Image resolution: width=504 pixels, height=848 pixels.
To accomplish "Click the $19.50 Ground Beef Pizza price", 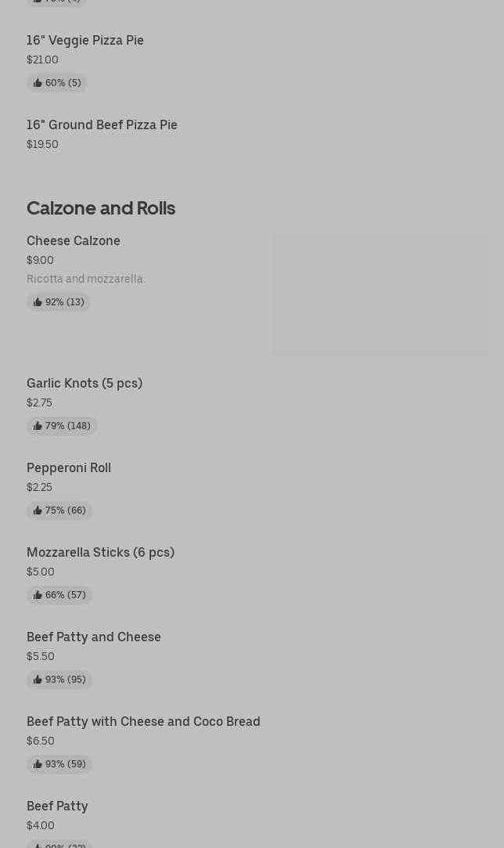I will (42, 144).
